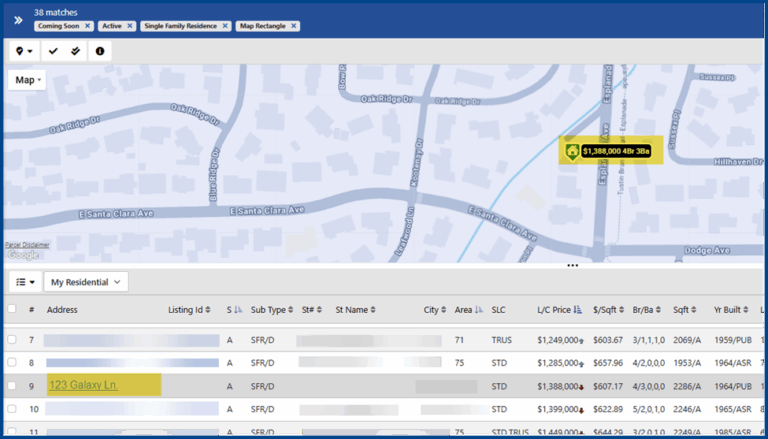Toggle the select-all header checkbox
Viewport: 768px width, 439px height.
pos(12,310)
